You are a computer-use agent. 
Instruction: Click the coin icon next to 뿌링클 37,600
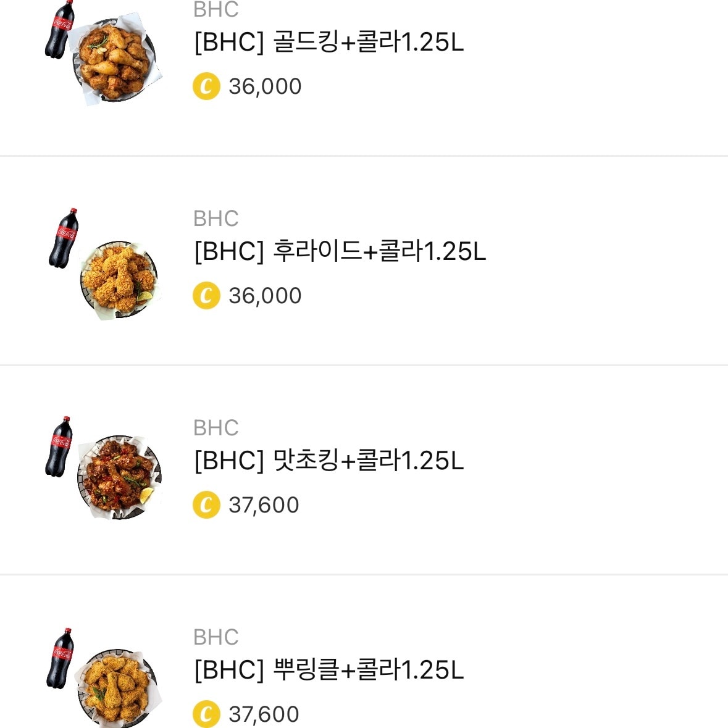(206, 714)
